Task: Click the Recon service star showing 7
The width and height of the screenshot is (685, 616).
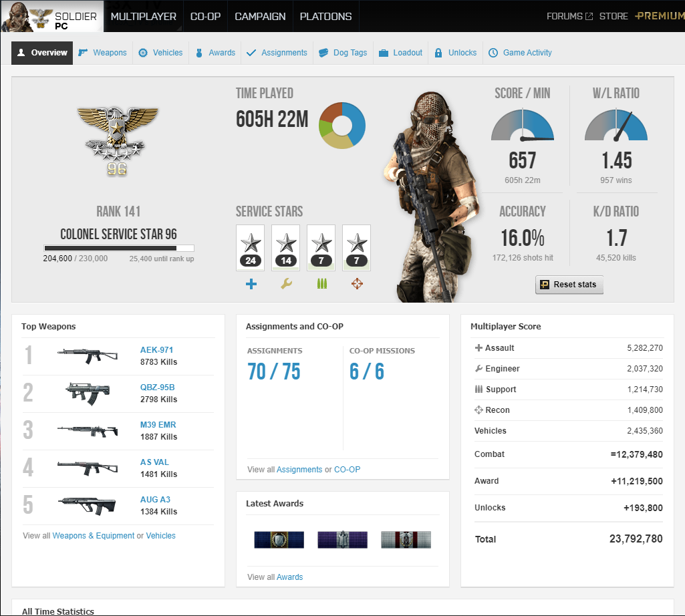Action: click(356, 247)
